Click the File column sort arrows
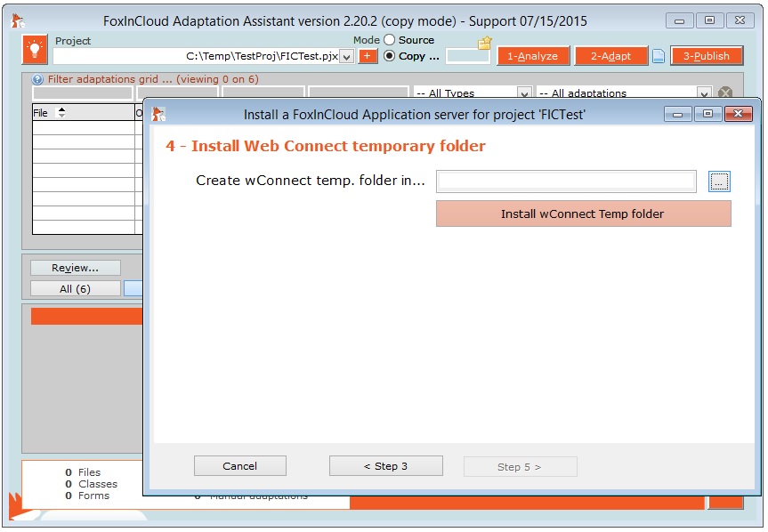Viewport: 768px width, 532px height. (x=61, y=113)
